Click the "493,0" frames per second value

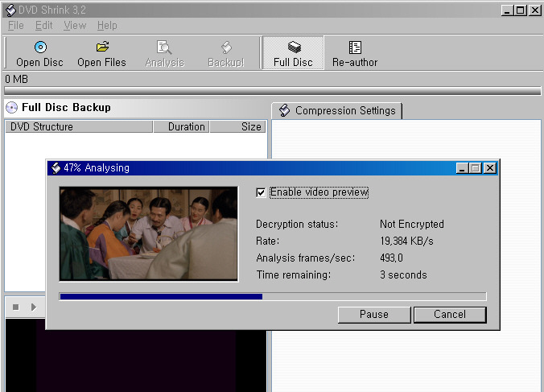(391, 258)
